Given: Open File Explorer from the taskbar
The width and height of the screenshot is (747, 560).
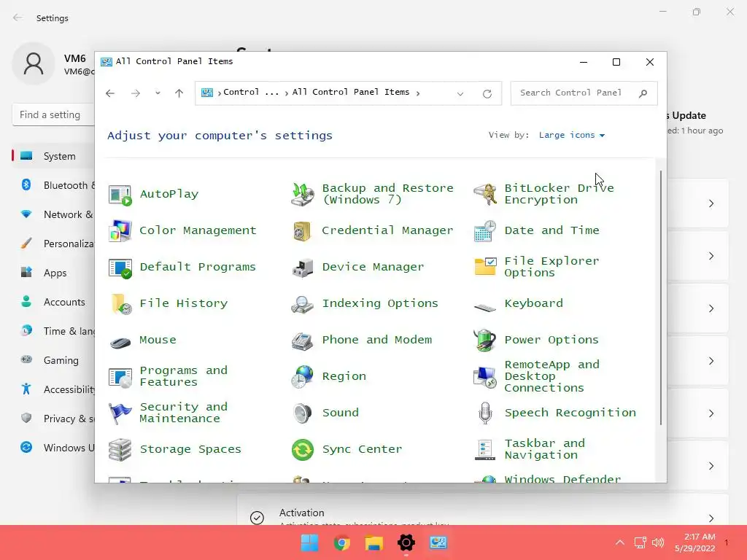Looking at the screenshot, I should coord(374,542).
